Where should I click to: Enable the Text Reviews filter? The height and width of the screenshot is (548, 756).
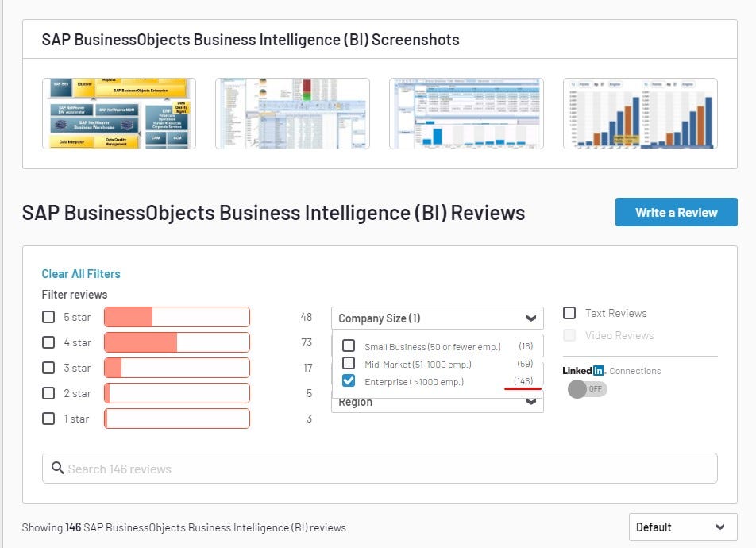pyautogui.click(x=569, y=313)
